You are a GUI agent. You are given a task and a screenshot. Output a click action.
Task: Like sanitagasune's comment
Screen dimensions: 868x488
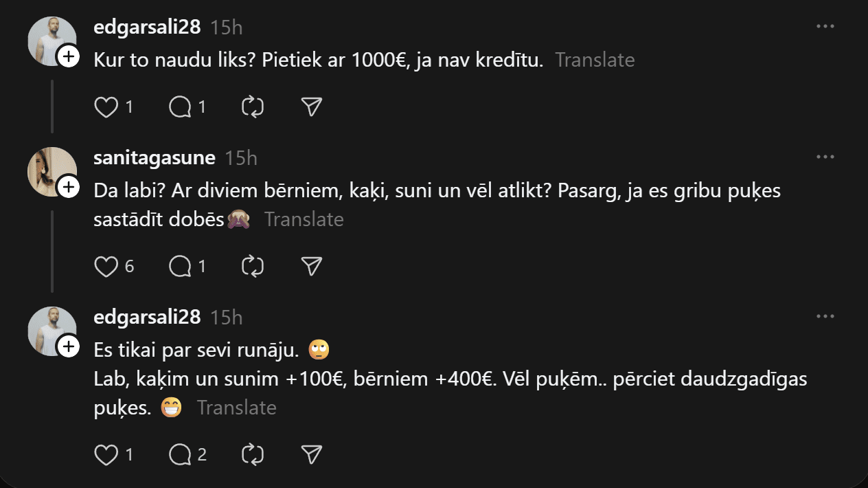[x=106, y=267]
